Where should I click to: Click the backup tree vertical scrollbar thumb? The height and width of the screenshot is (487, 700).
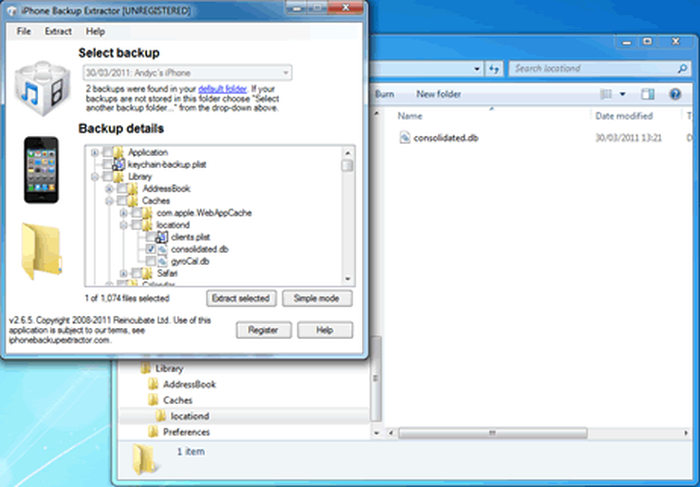pos(347,166)
